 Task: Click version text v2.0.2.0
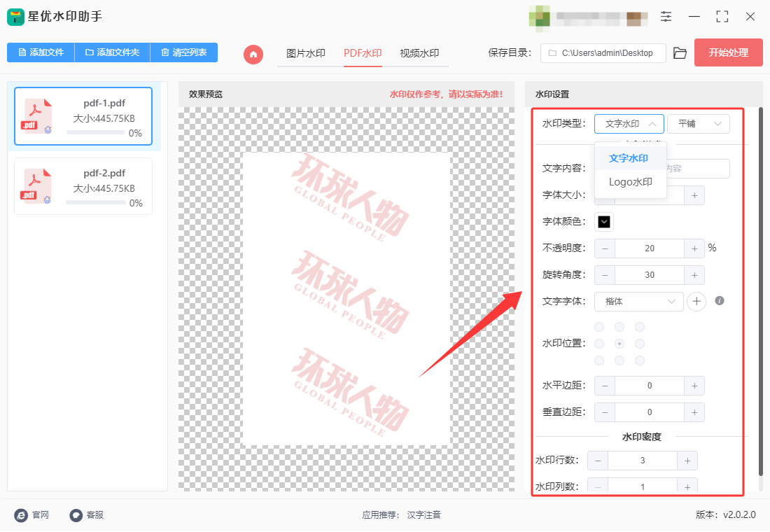(x=739, y=514)
